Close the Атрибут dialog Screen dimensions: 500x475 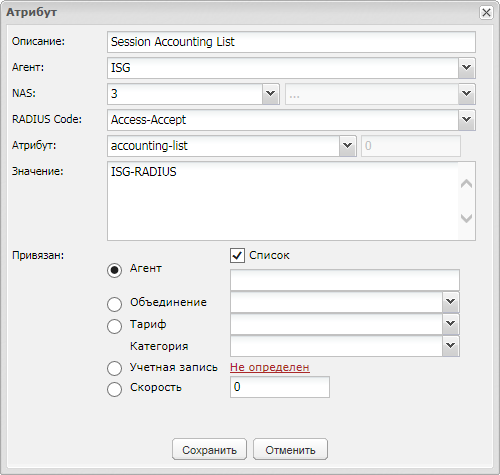click(486, 13)
